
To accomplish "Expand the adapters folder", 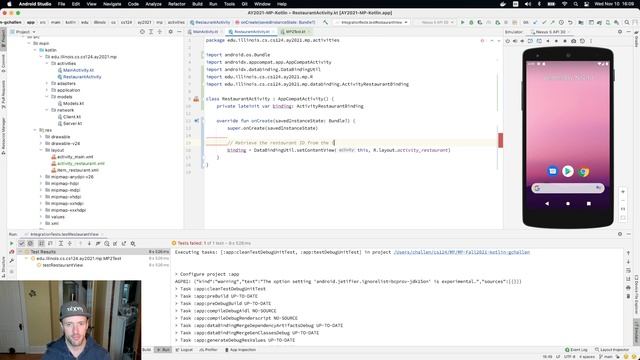I will [x=47, y=83].
